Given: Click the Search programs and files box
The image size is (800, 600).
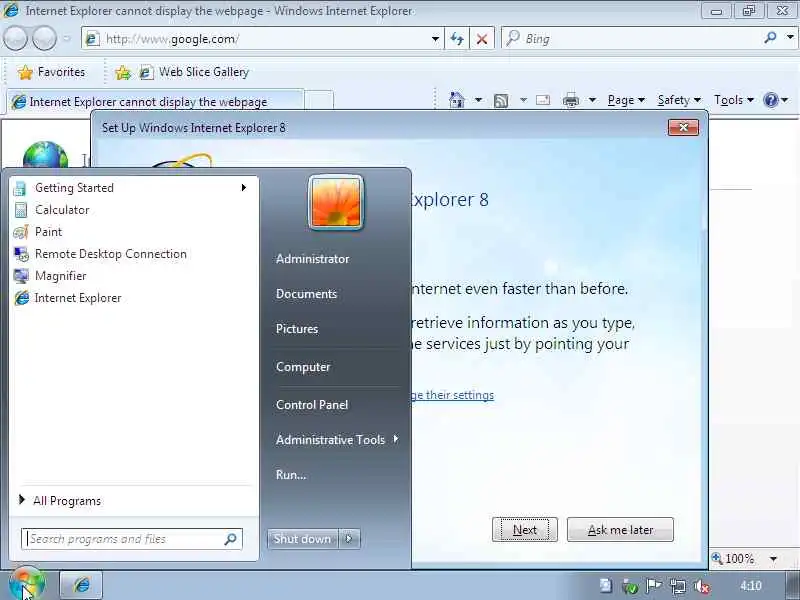Looking at the screenshot, I should coord(132,539).
